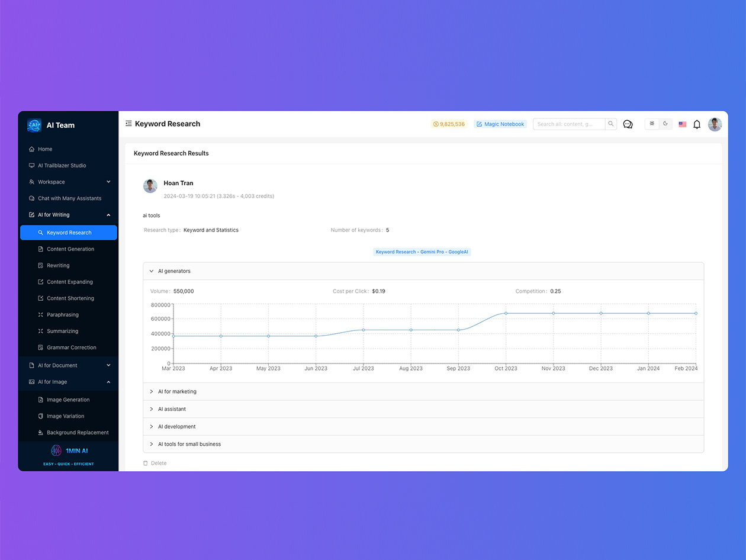Delete the keyword research result
Image resolution: width=746 pixels, height=560 pixels.
pos(155,463)
